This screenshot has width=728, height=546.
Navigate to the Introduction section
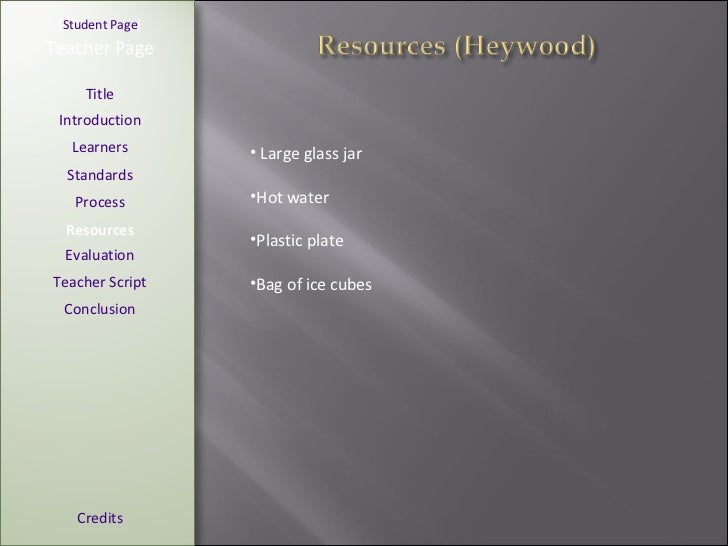click(x=100, y=120)
